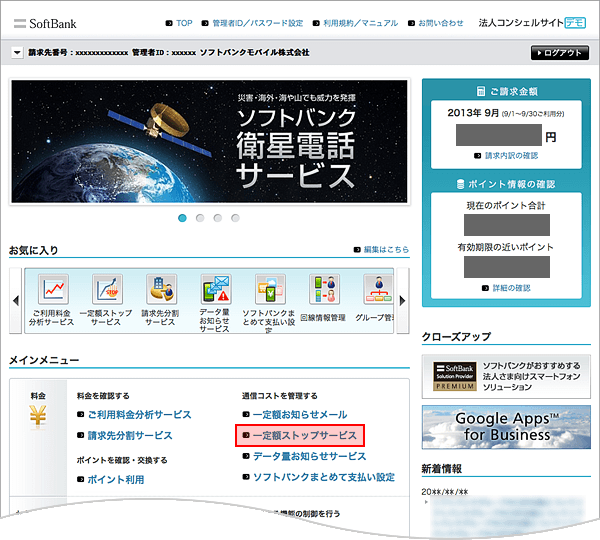This screenshot has width=600, height=540.
Task: Click 法人コンシェルサイト title text
Action: point(521,23)
